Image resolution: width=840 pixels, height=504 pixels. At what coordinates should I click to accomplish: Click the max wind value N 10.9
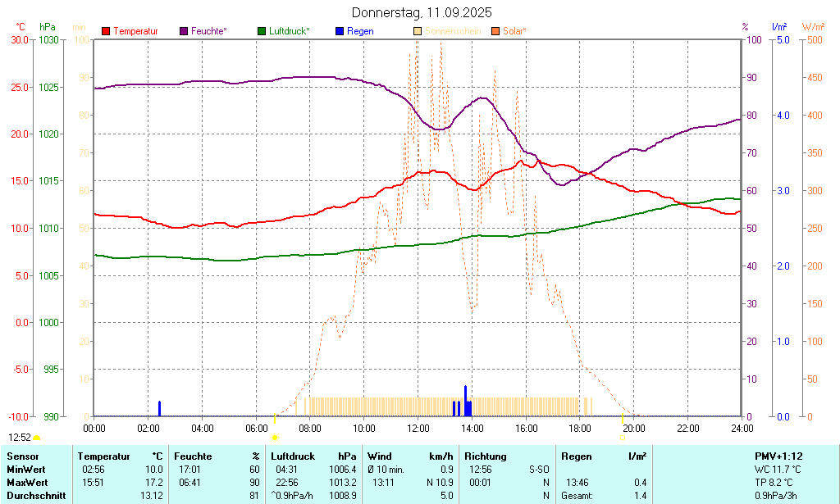coord(440,482)
